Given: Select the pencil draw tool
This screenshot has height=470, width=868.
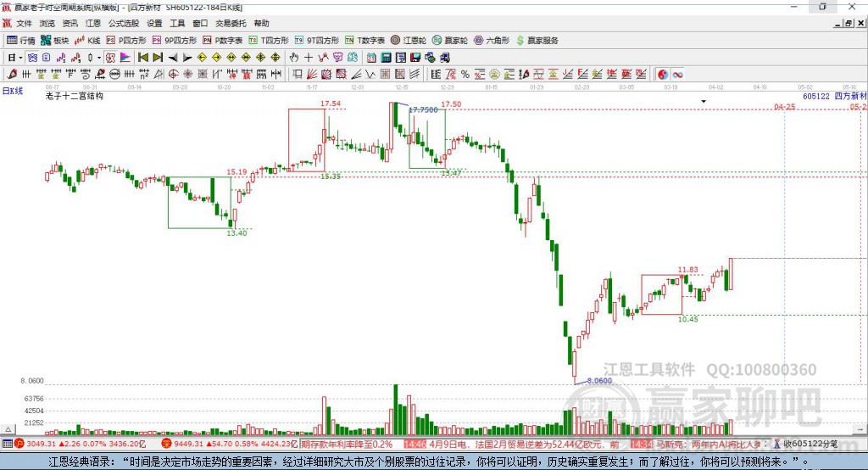Looking at the screenshot, I should pos(12,75).
